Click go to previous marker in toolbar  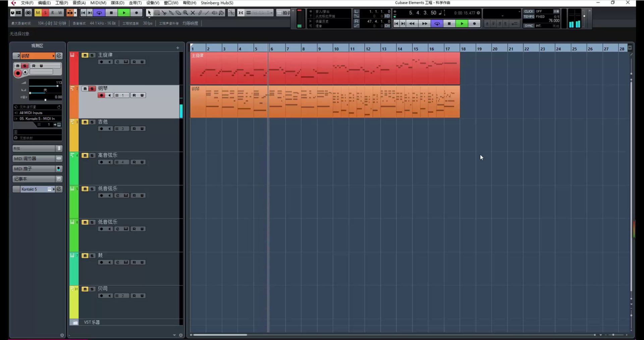click(83, 13)
